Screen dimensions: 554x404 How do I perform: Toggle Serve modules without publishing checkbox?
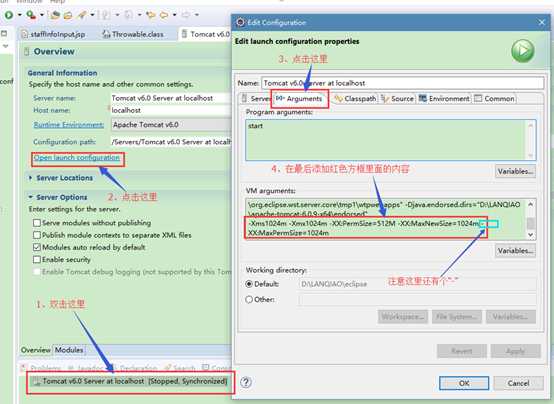coord(37,223)
